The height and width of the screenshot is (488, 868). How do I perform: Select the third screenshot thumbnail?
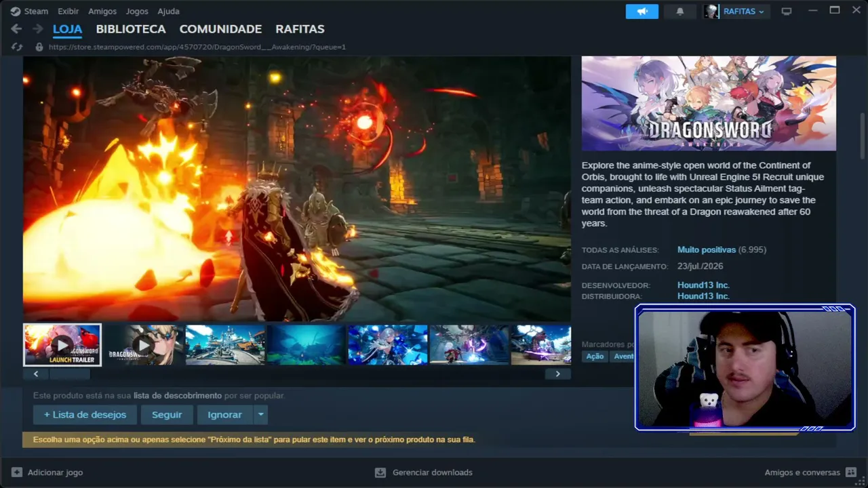coord(225,345)
